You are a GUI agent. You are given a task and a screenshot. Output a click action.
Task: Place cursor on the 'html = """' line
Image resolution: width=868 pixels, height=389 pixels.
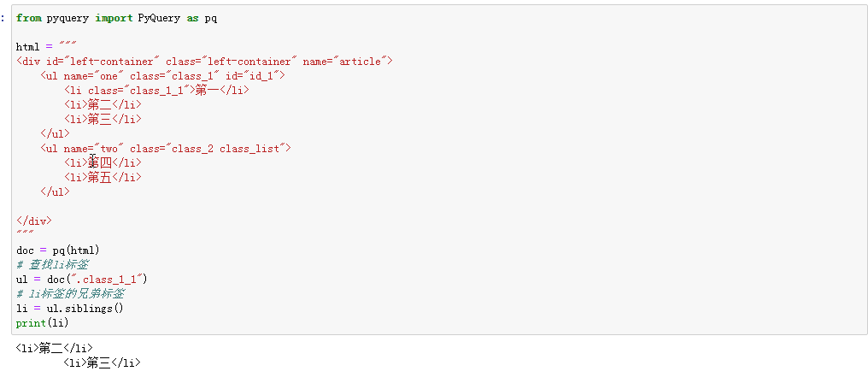pyautogui.click(x=38, y=47)
